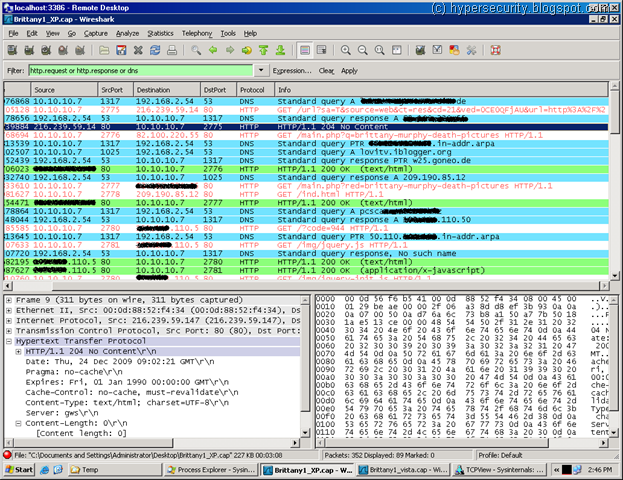This screenshot has width=623, height=480.
Task: Expand the Ethernet II tree node
Action: click(9, 310)
